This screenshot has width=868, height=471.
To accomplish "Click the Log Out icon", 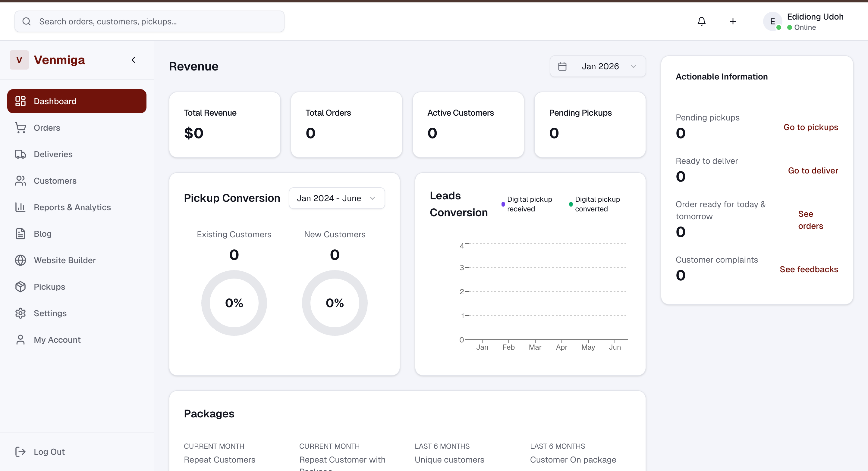I will point(20,452).
